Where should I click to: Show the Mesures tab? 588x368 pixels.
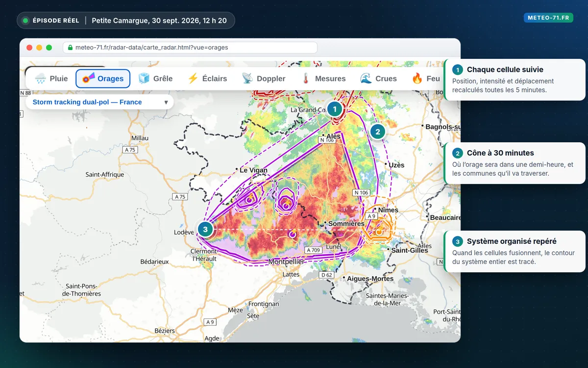(323, 79)
